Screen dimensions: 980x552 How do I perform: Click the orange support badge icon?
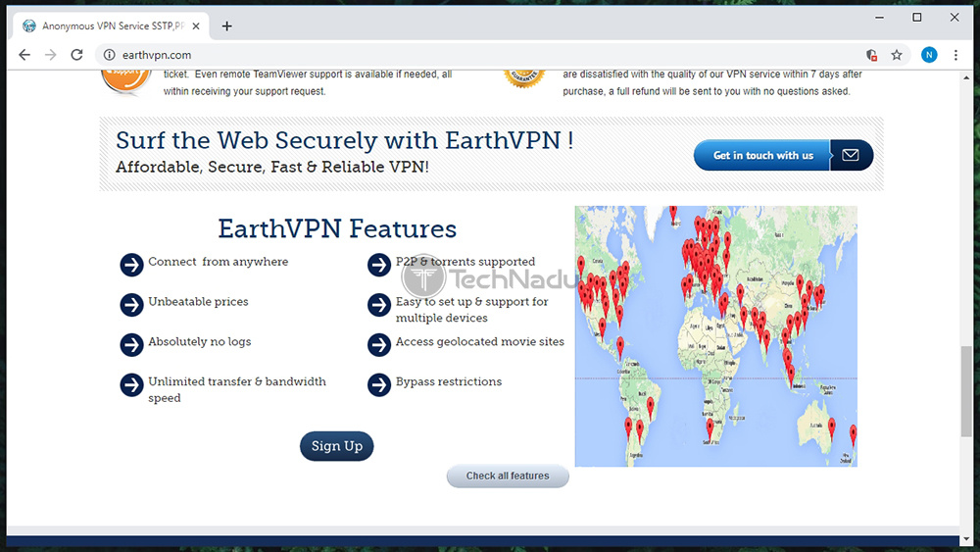126,81
